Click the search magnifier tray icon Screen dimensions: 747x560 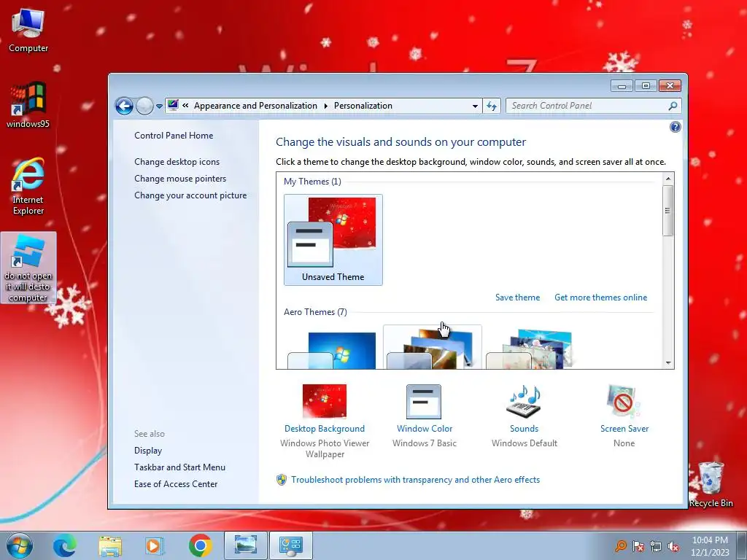point(620,545)
